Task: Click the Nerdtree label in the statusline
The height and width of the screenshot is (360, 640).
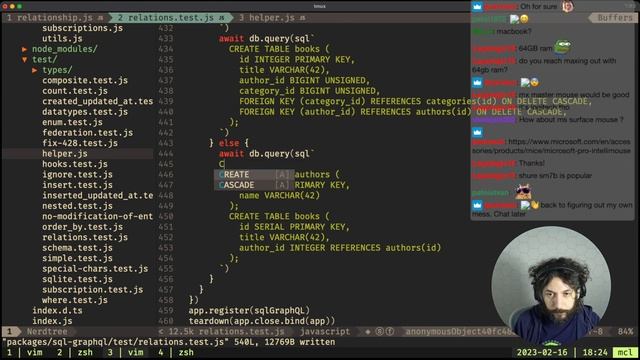Action: tap(47, 332)
